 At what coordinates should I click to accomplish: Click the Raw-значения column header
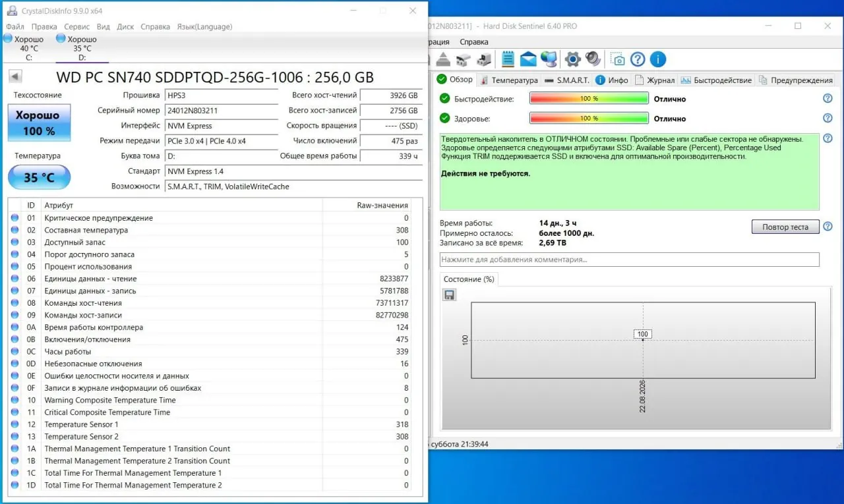(x=367, y=206)
